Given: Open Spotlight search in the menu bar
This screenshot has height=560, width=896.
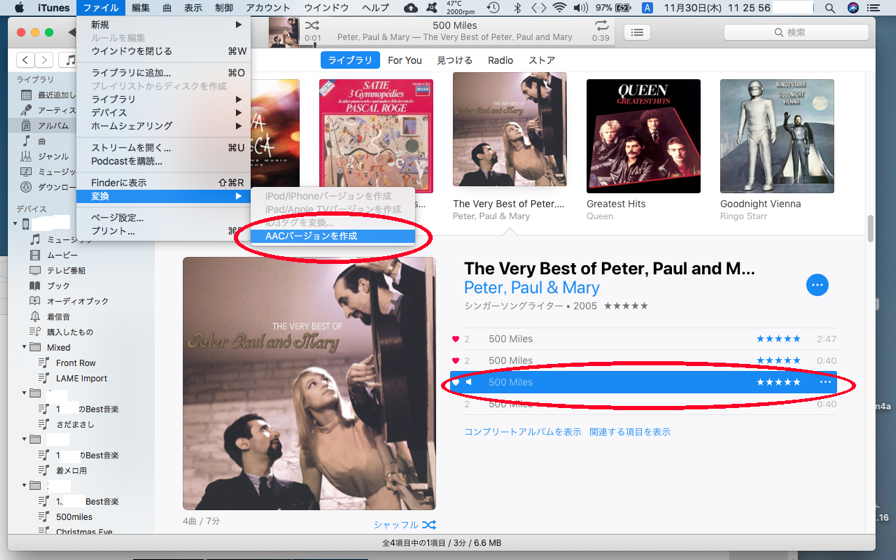Looking at the screenshot, I should tap(830, 8).
